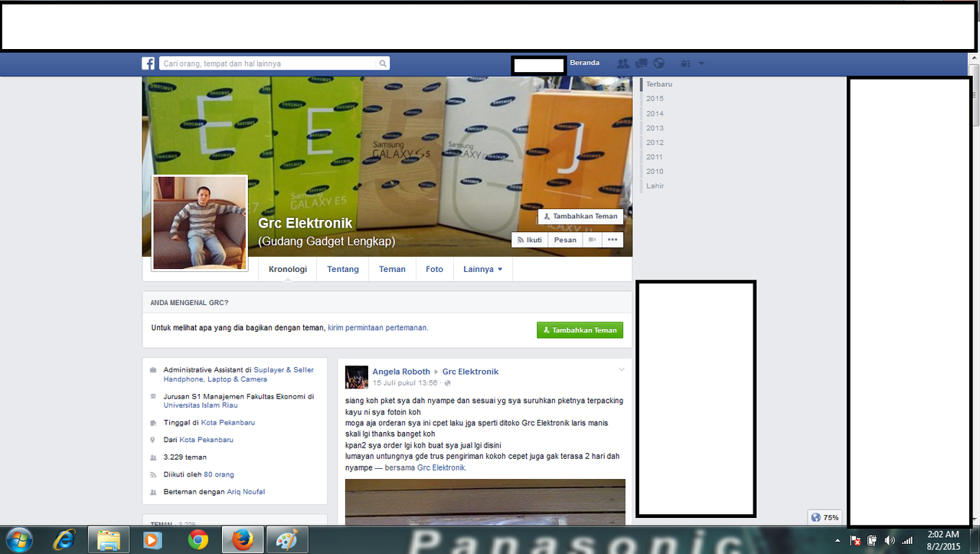Viewport: 980px width, 554px height.
Task: Open the Universitas Islam Riau link
Action: click(x=201, y=405)
